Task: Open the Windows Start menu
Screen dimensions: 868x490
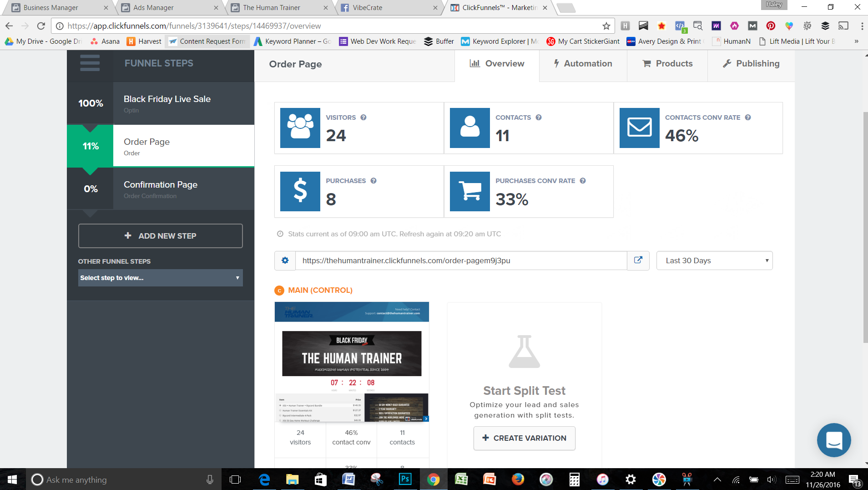Action: click(12, 479)
